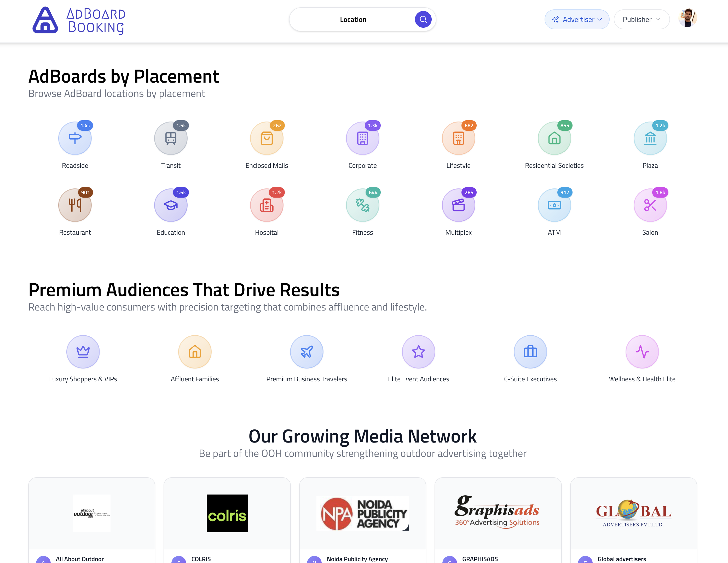This screenshot has width=728, height=563.
Task: Select the Enclosed Malls shopping bag icon
Action: 267,138
